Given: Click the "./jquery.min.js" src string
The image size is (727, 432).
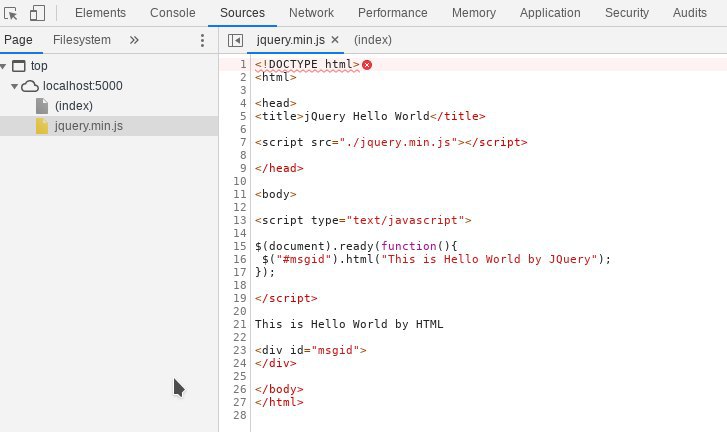Looking at the screenshot, I should 398,142.
